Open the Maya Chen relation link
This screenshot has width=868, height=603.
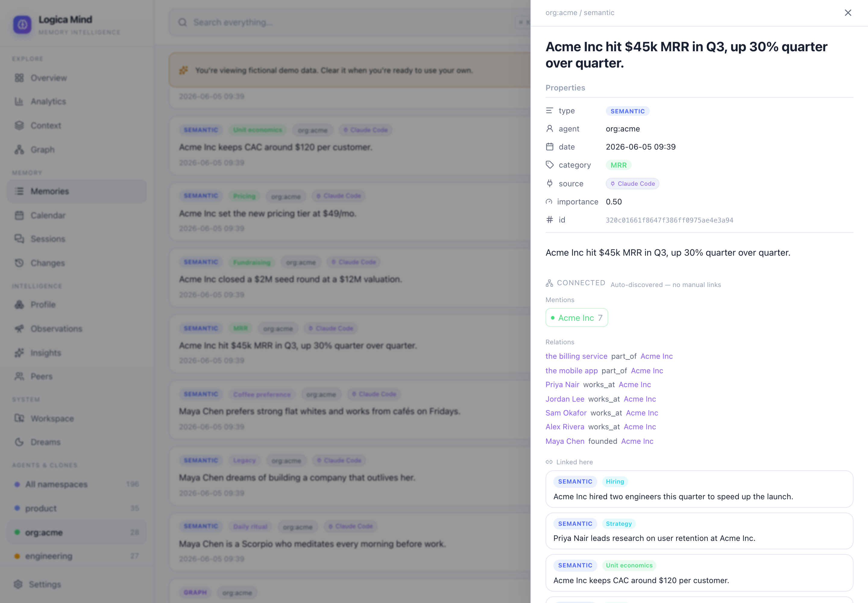click(x=565, y=441)
